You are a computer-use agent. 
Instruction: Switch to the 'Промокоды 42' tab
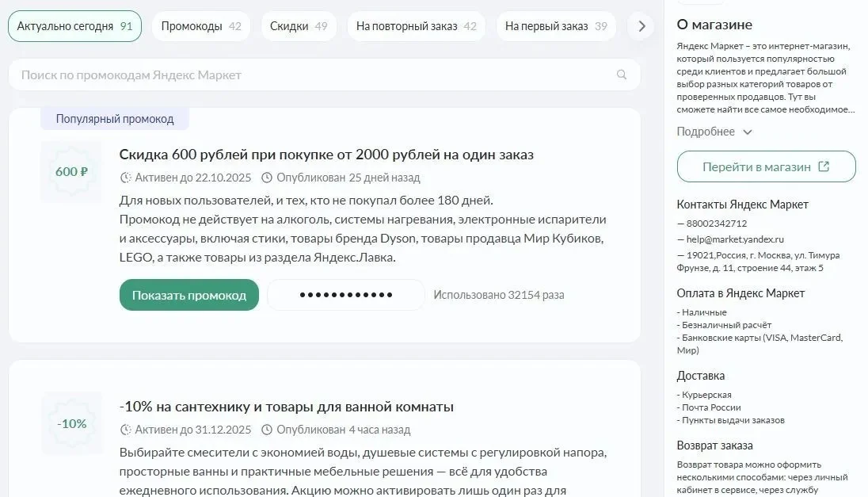tap(200, 25)
